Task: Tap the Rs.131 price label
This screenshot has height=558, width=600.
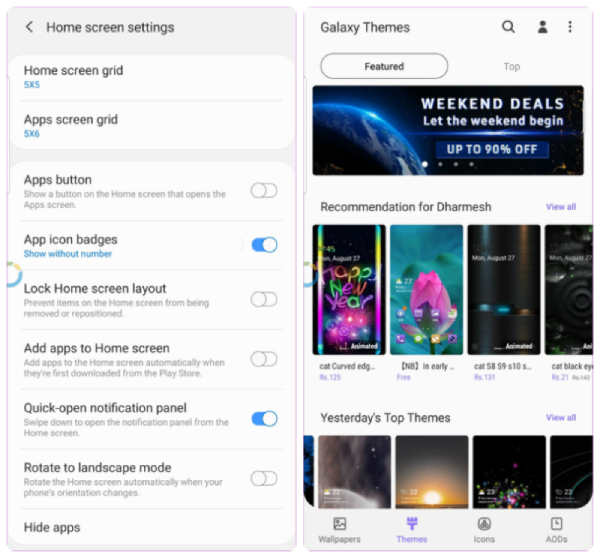Action: coord(484,377)
